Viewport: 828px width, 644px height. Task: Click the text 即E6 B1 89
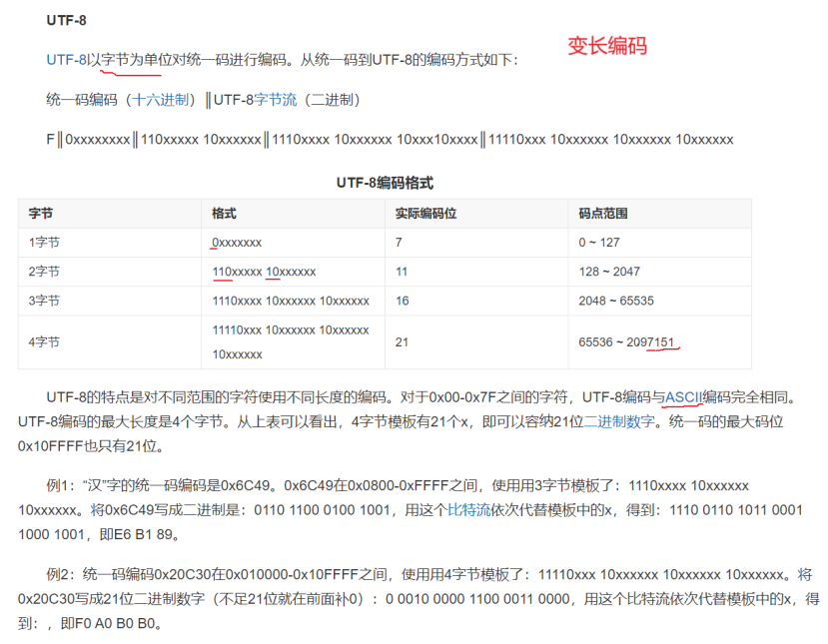140,534
